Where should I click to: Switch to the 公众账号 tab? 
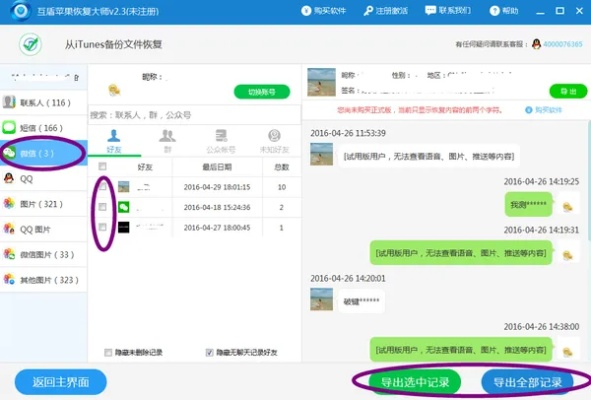pyautogui.click(x=221, y=141)
